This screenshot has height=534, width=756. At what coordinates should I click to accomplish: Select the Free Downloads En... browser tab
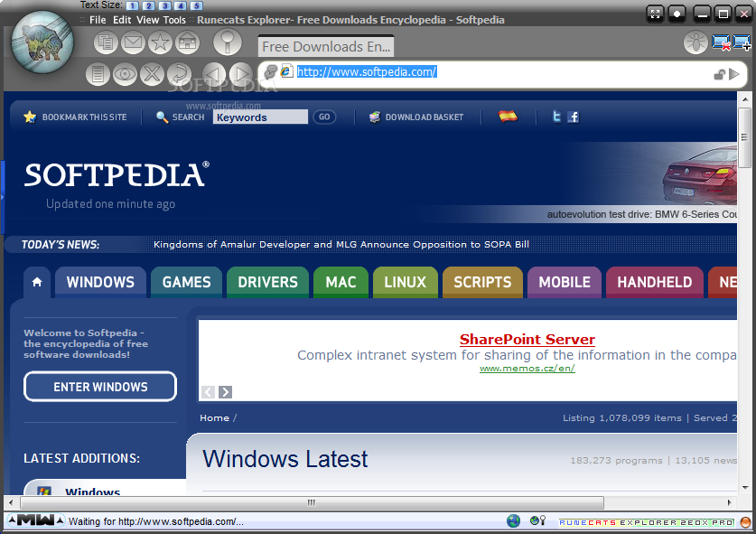click(326, 47)
